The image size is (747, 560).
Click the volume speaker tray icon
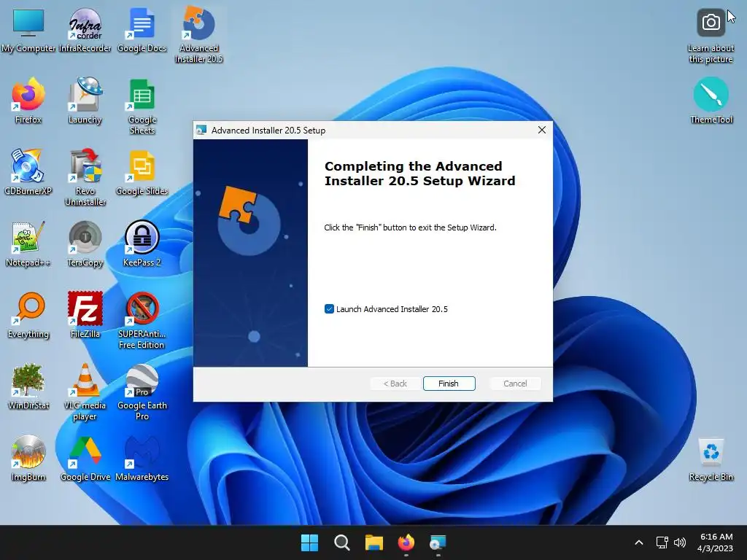point(680,542)
